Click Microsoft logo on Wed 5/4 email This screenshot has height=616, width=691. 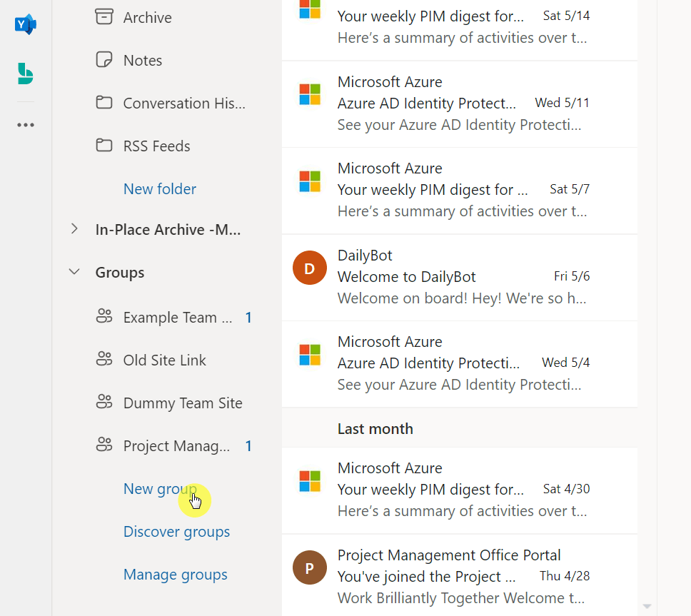[309, 355]
